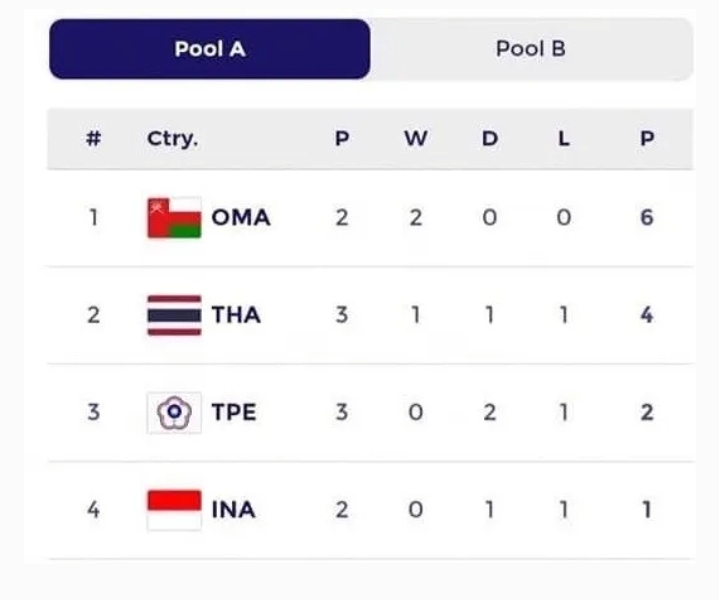This screenshot has width=719, height=600.
Task: Click the Chinese Taipei flag icon
Action: pyautogui.click(x=174, y=412)
